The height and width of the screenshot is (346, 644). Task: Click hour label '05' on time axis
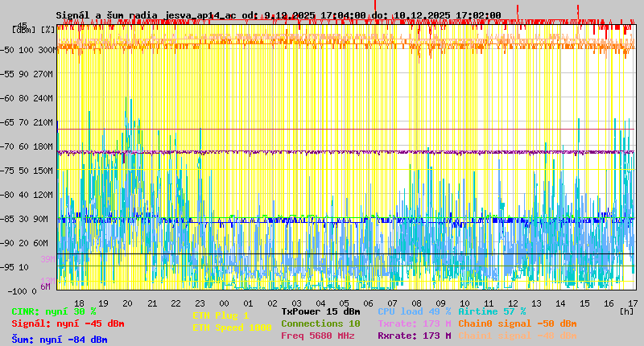pos(345,303)
